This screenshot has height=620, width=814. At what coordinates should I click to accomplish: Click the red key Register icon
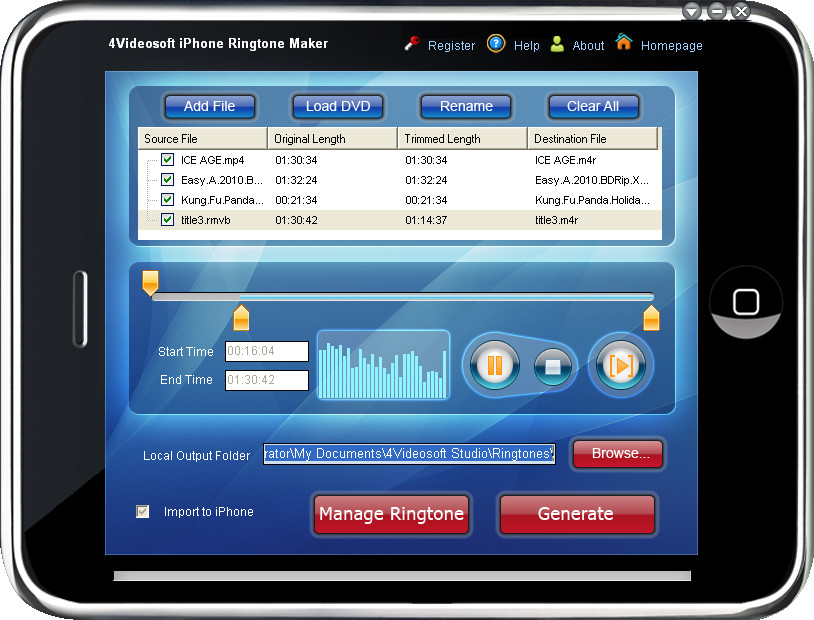pos(412,44)
